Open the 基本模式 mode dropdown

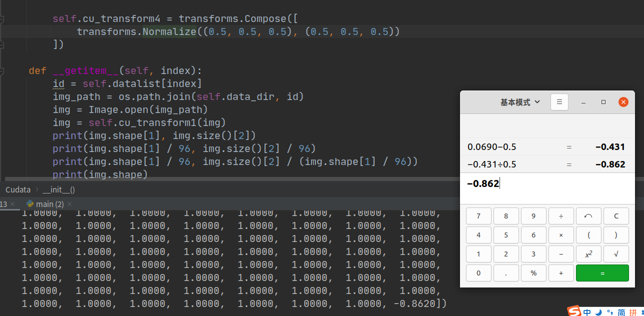tap(520, 101)
